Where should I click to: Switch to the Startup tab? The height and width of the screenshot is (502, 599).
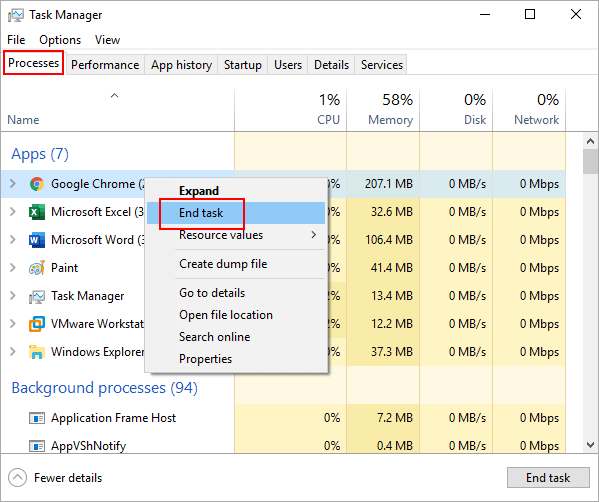coord(243,65)
